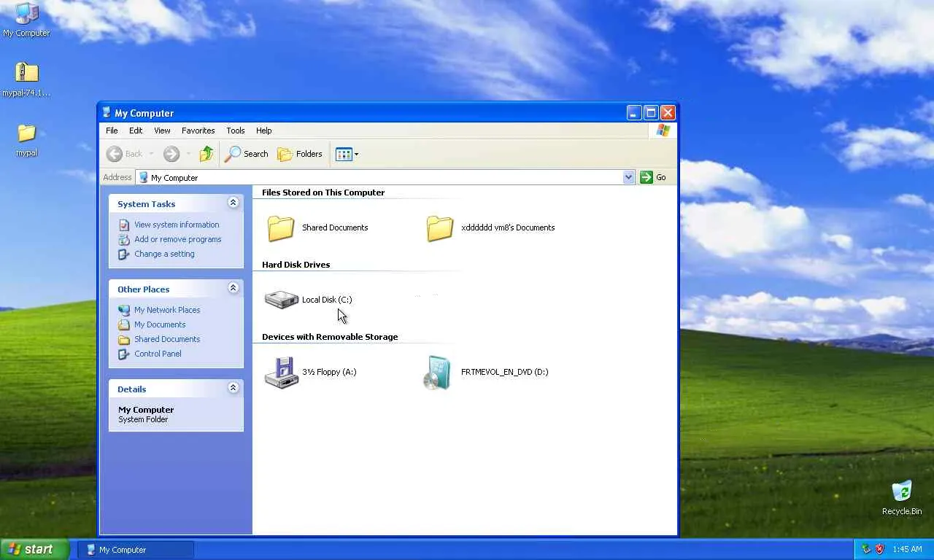Click inside the Address bar field
The width and height of the screenshot is (934, 560).
[385, 177]
